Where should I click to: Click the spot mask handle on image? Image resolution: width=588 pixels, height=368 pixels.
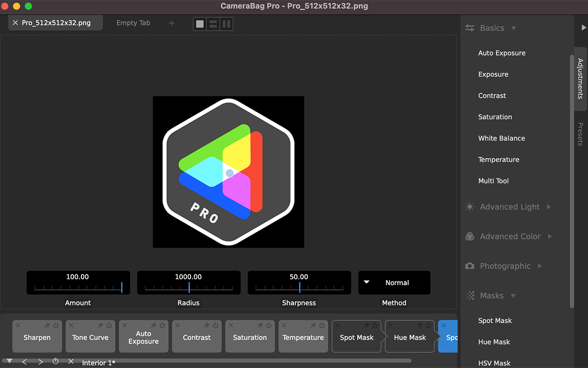point(229,173)
